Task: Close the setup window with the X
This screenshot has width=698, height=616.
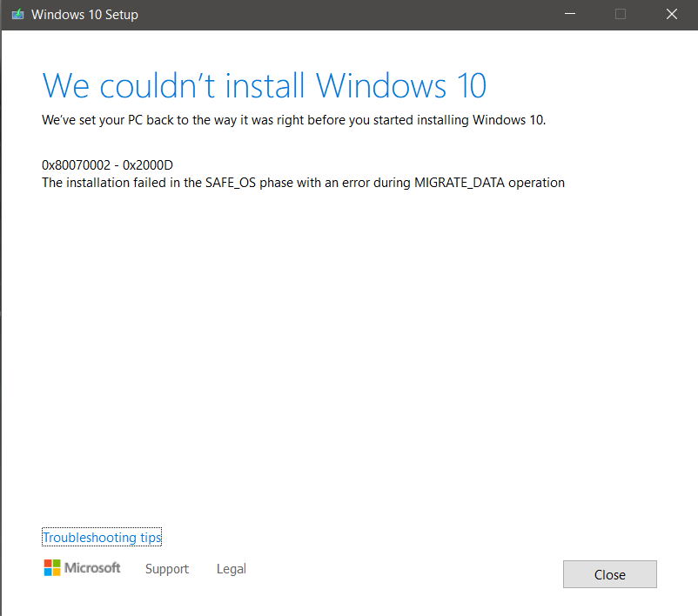Action: 672,14
